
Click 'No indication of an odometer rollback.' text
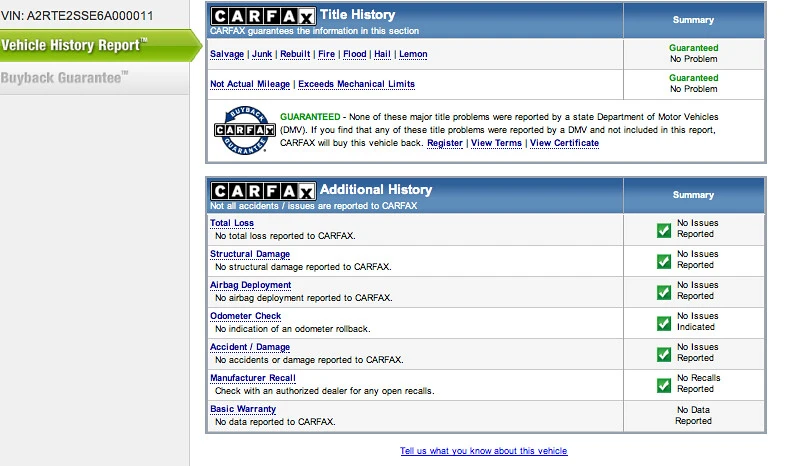click(293, 329)
